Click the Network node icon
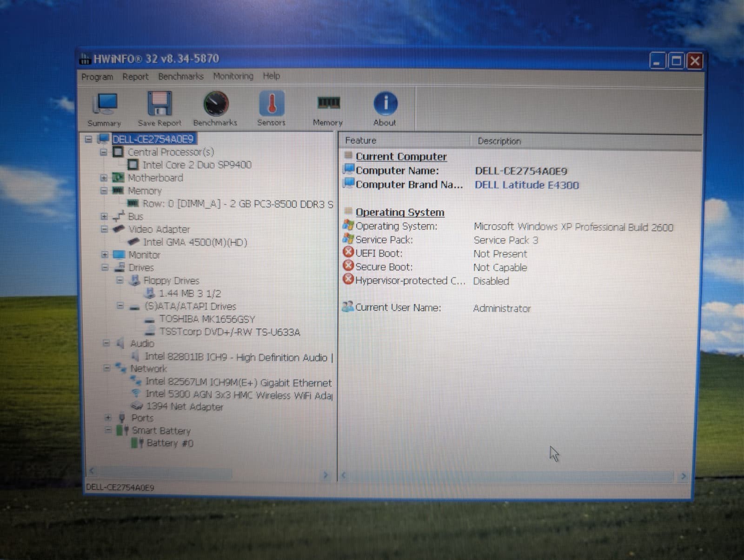744x560 pixels. tap(121, 368)
